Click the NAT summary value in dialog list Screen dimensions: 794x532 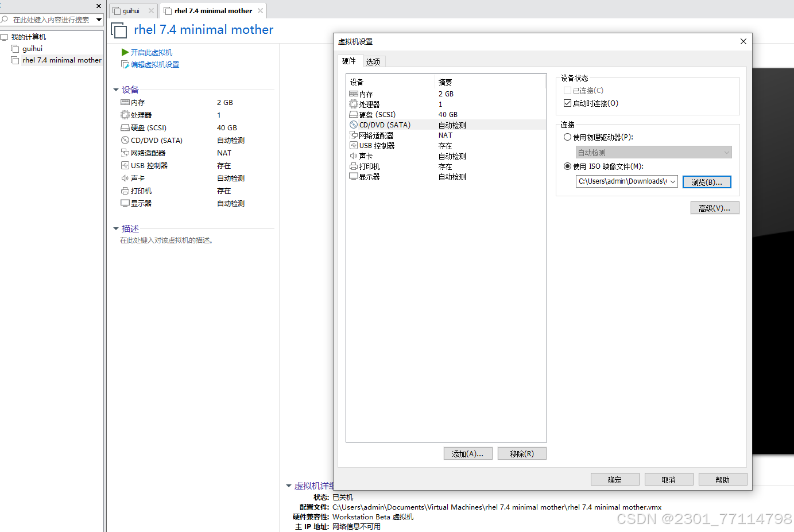(446, 135)
